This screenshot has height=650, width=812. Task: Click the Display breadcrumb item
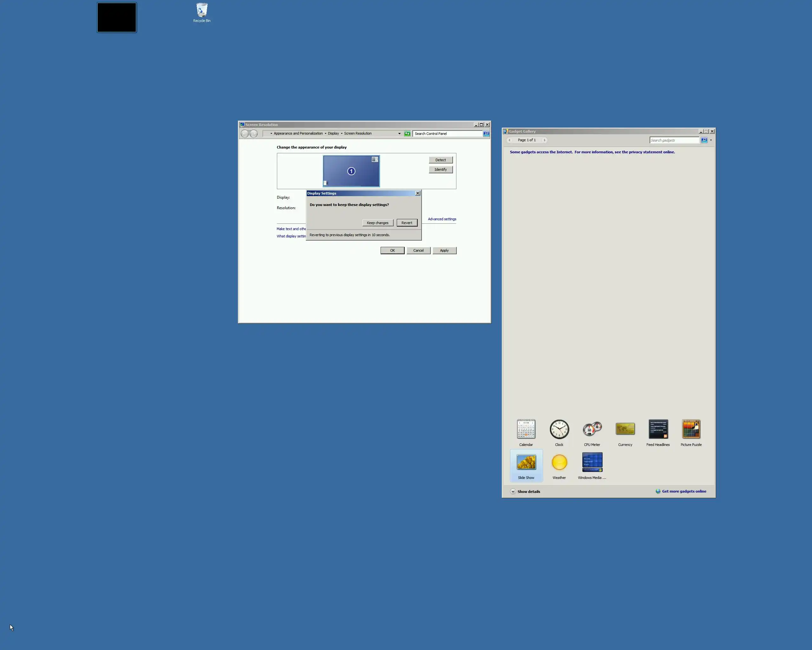pos(333,133)
